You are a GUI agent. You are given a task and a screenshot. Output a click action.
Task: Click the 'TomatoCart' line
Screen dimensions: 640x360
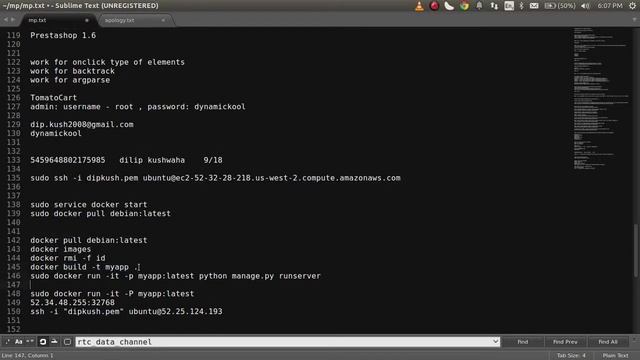click(53, 98)
